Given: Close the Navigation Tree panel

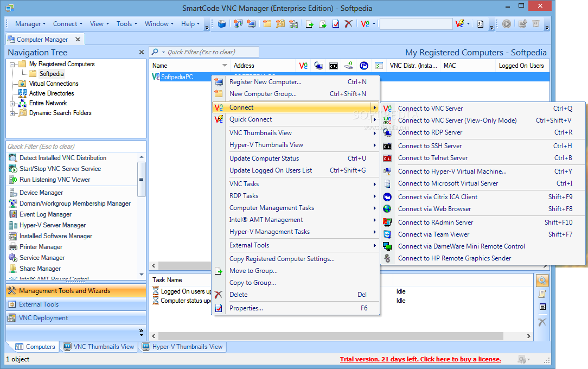Looking at the screenshot, I should [x=142, y=53].
